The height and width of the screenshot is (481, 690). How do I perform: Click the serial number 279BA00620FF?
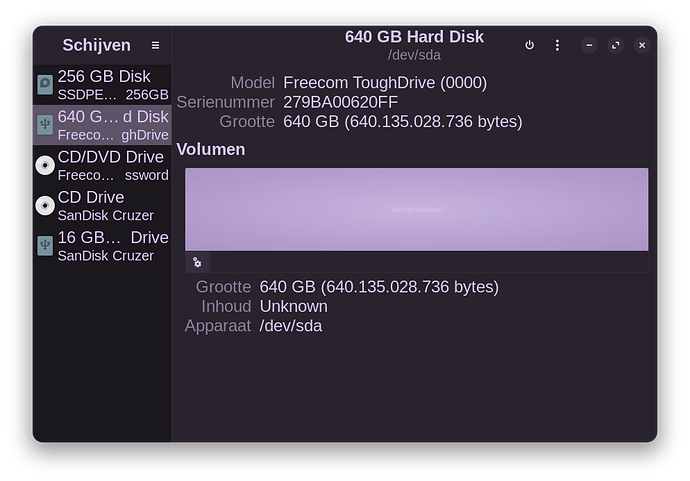point(340,102)
